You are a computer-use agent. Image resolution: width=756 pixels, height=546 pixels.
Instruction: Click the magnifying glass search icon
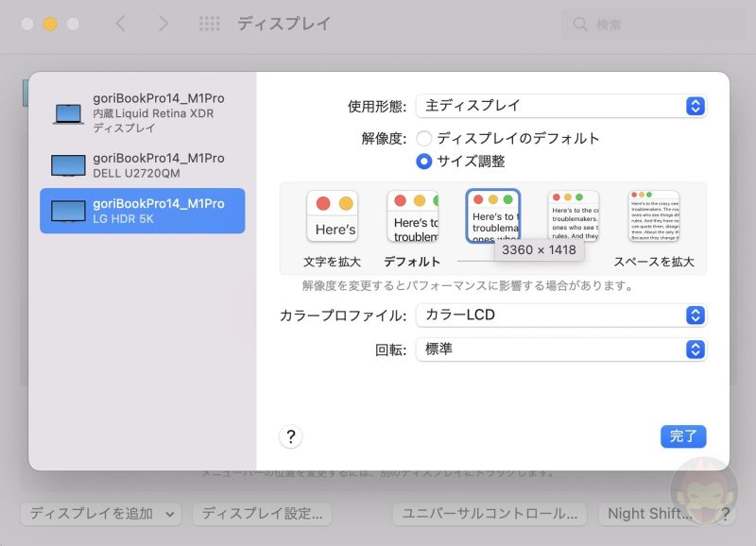[x=581, y=25]
